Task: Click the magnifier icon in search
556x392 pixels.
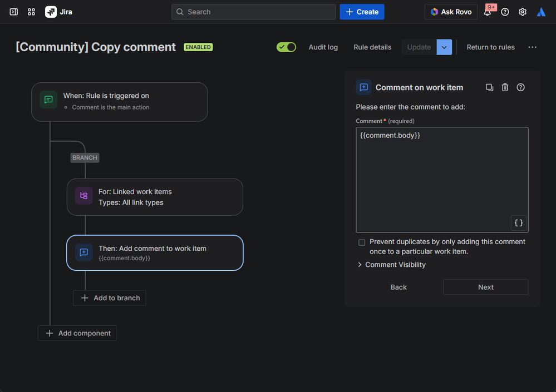Action: pyautogui.click(x=180, y=12)
